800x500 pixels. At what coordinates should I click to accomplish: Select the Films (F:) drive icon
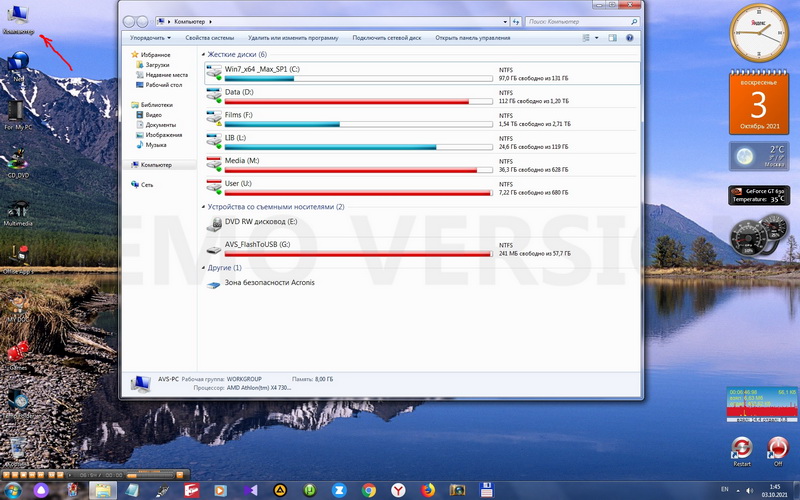click(214, 118)
